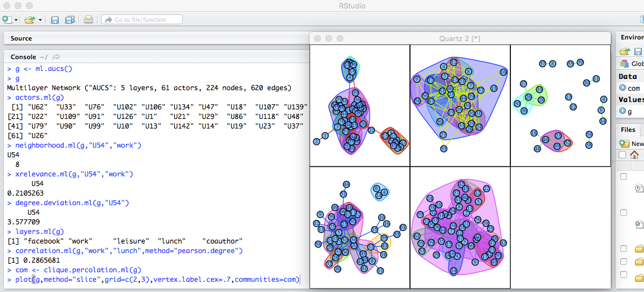Viewport: 644px width, 292px height.
Task: Click the magenta bottom middle plot panel
Action: click(x=460, y=227)
